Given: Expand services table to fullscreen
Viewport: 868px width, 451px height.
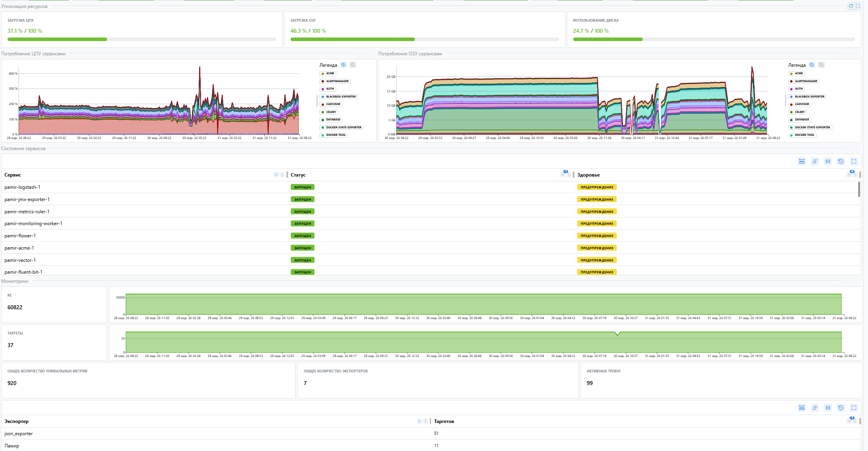Looking at the screenshot, I should [854, 161].
